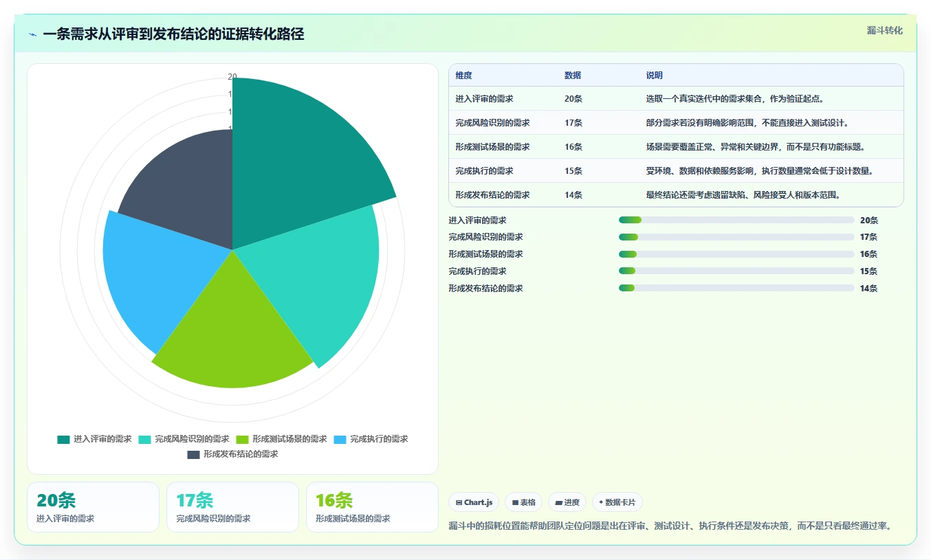Click the 数据卡片 tag

coord(617,502)
